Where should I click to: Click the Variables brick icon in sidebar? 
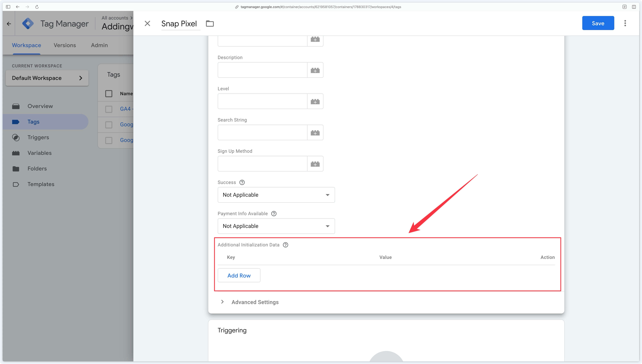click(x=16, y=153)
